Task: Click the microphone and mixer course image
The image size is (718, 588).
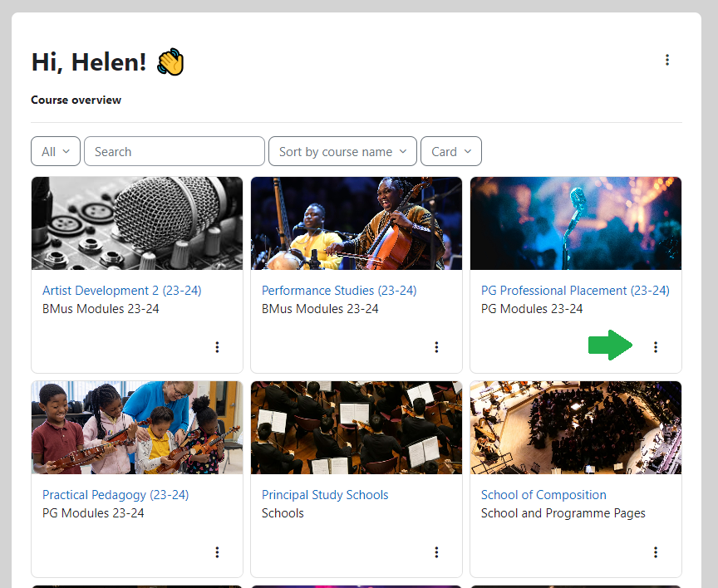Action: coord(137,223)
